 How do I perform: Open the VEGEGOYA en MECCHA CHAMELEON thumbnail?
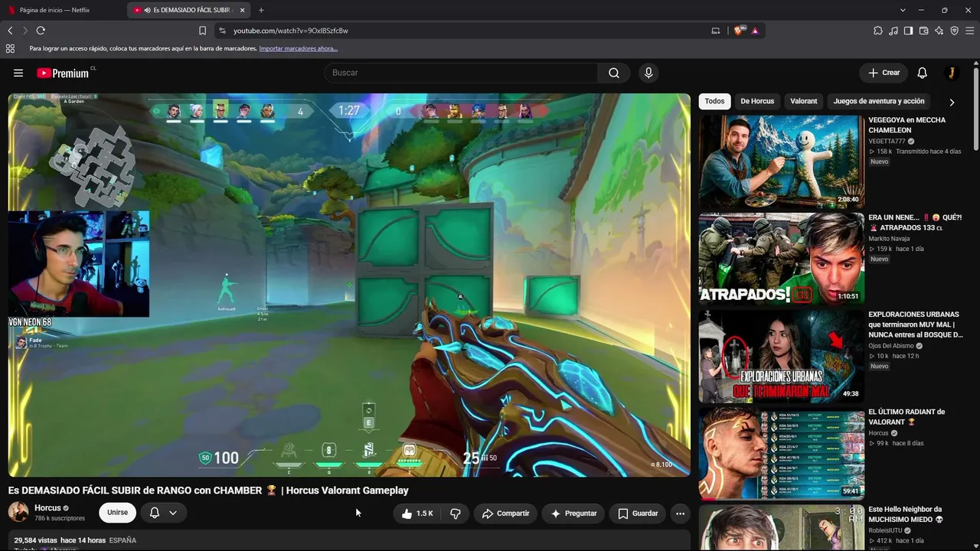(781, 161)
